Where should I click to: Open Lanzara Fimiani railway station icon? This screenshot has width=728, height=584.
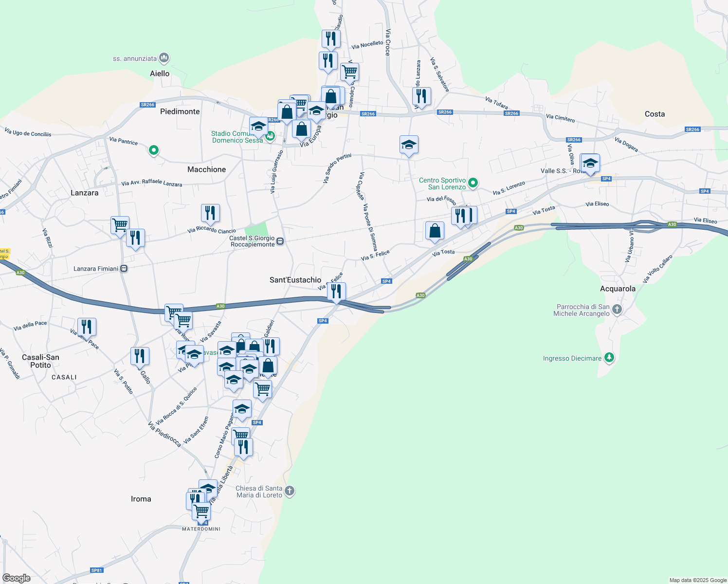124,269
